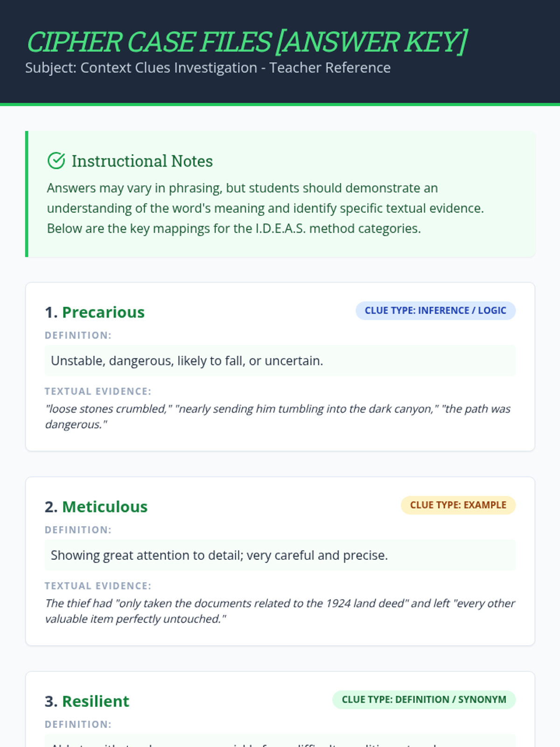The width and height of the screenshot is (560, 747).
Task: Click the Precarious definition text box
Action: tap(280, 361)
